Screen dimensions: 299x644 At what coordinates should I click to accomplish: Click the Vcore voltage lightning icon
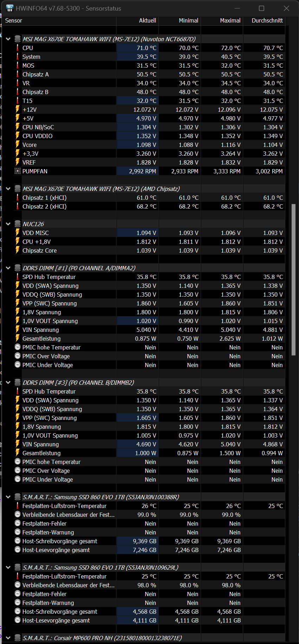point(18,145)
